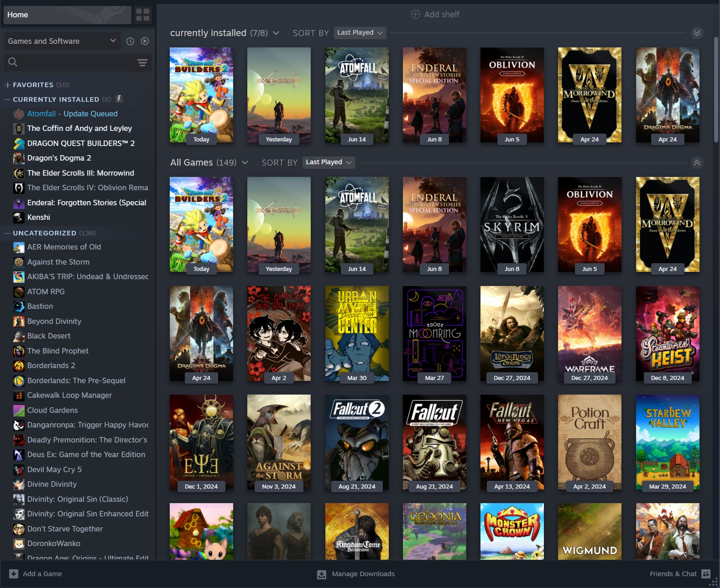This screenshot has width=720, height=588.
Task: Click the Kenshi sidebar icon
Action: (19, 218)
